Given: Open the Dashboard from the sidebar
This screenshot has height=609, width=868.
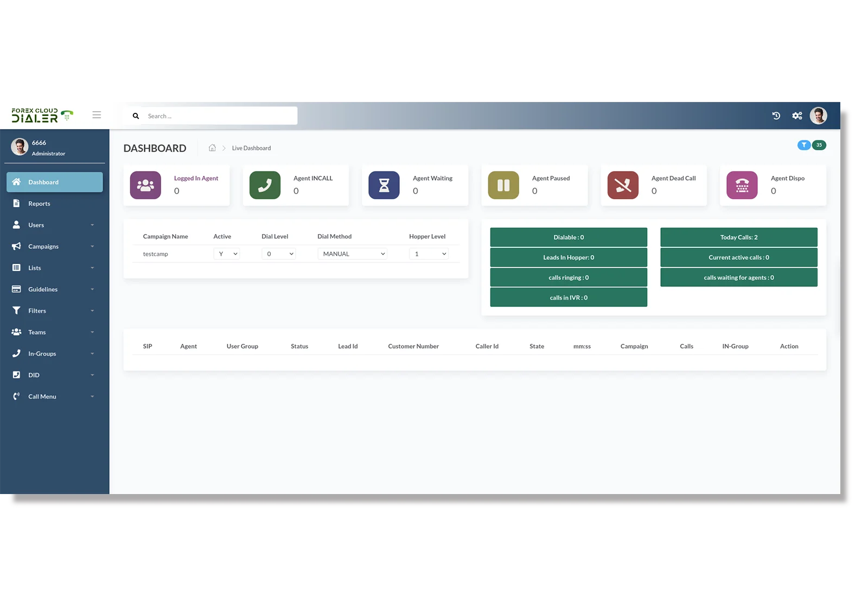Looking at the screenshot, I should tap(43, 182).
